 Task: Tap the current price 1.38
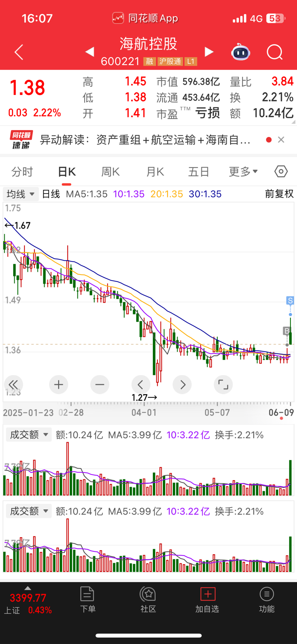(x=27, y=88)
